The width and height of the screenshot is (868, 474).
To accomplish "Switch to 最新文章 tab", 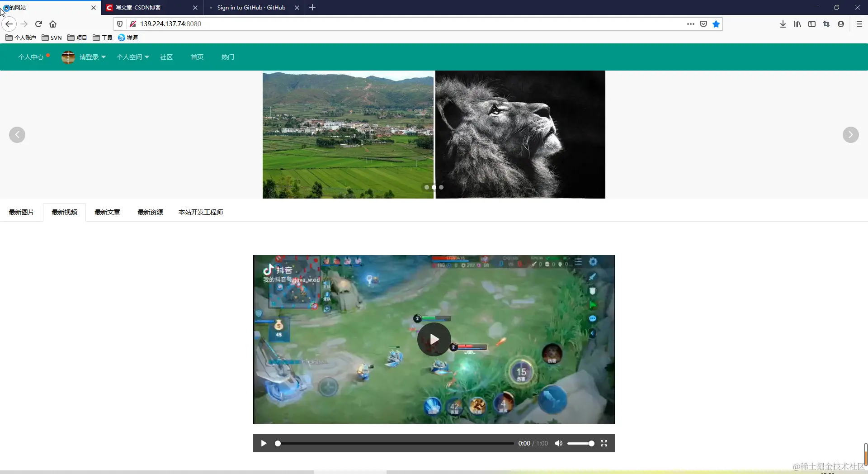I will (107, 212).
